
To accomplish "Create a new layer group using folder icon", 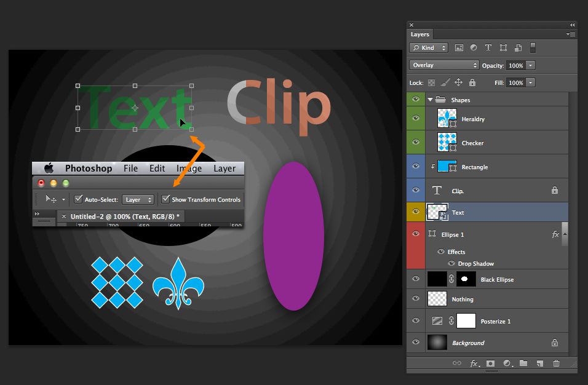I will tap(523, 363).
